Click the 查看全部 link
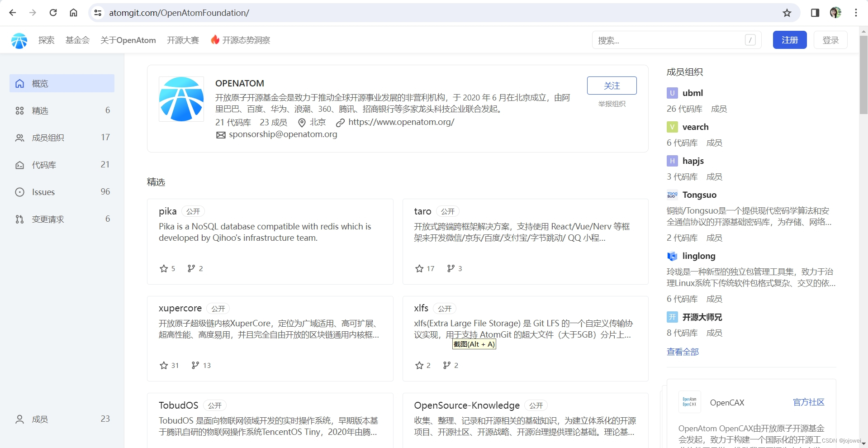The image size is (868, 448). tap(683, 352)
